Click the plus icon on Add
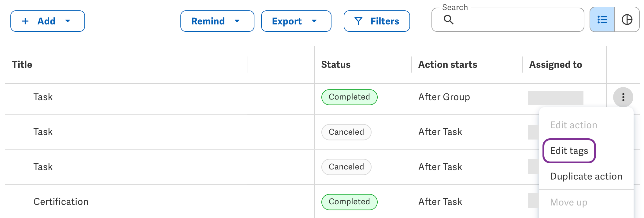This screenshot has height=218, width=644. coord(25,21)
